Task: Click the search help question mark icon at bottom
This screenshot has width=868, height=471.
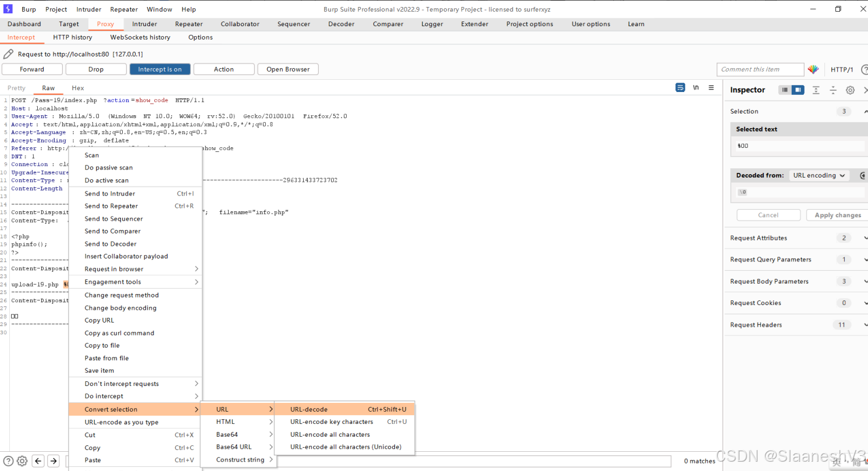Action: 9,461
